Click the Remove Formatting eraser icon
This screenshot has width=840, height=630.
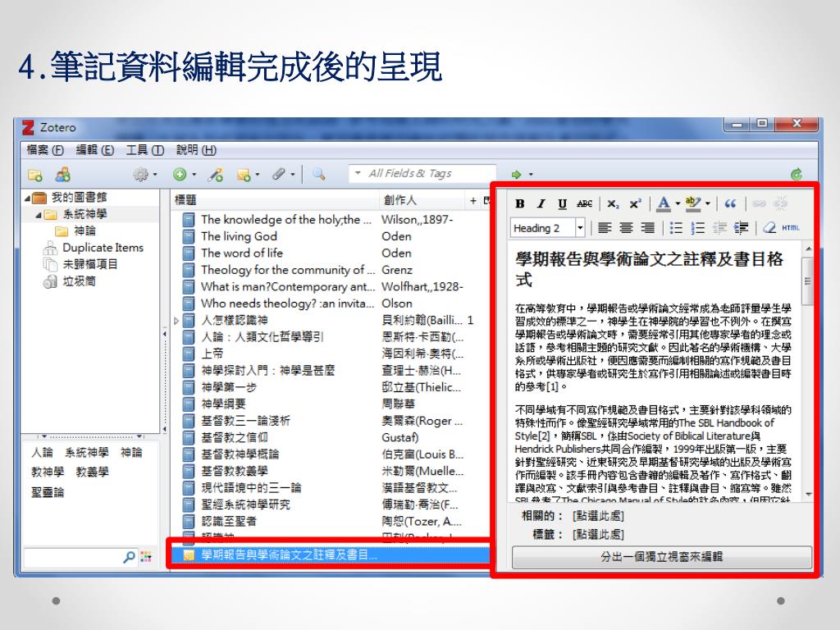click(x=769, y=228)
